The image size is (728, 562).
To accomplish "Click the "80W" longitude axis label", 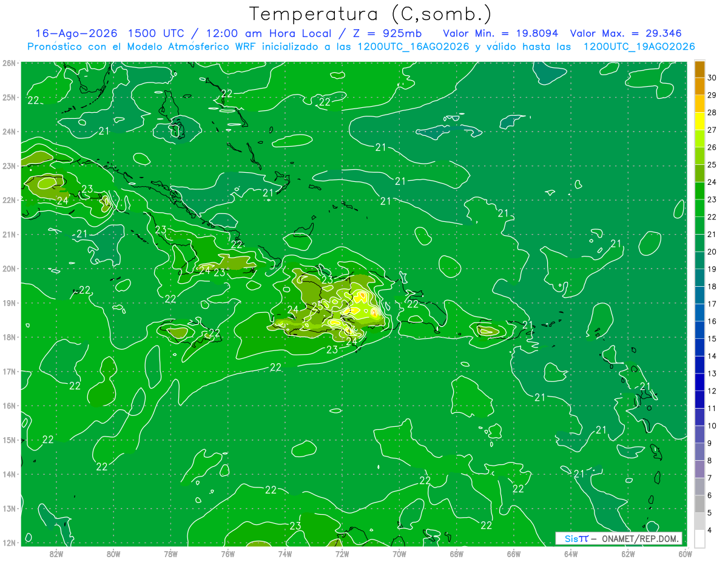I will coord(113,553).
